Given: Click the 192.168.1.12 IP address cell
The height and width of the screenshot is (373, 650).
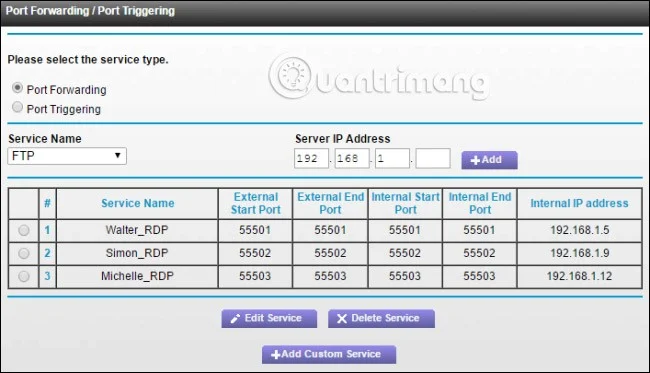Looking at the screenshot, I should coord(580,276).
